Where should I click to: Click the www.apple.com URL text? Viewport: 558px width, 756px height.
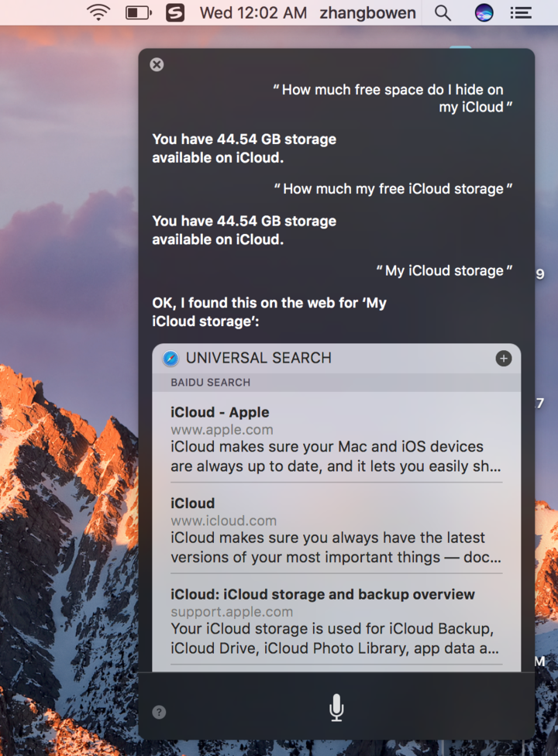tap(222, 430)
